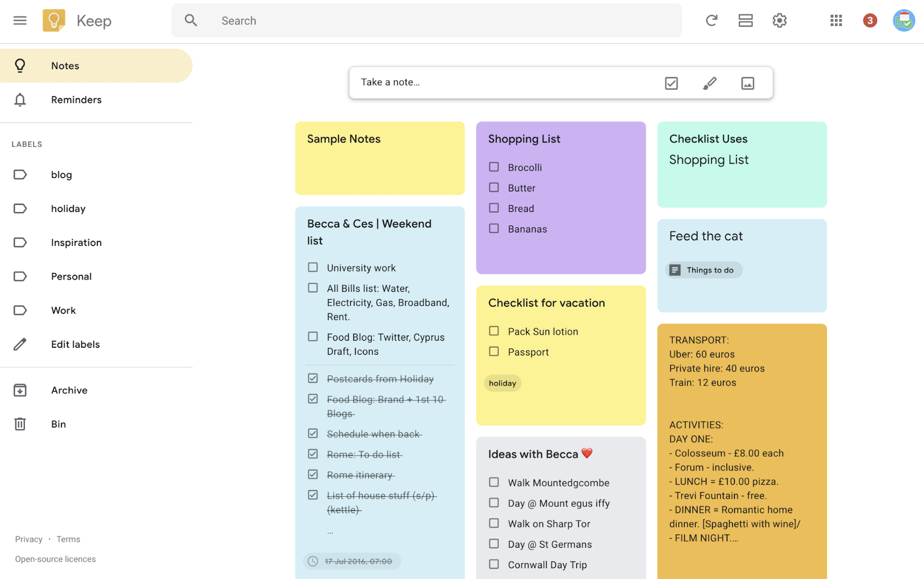Check the Pack Sun lotion vacation checkbox
Image resolution: width=924 pixels, height=579 pixels.
494,331
